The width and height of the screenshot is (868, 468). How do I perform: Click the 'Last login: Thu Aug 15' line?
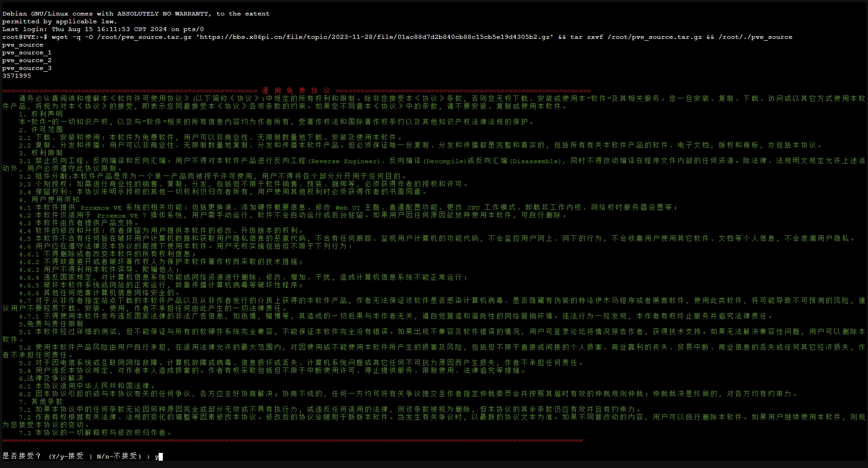click(x=103, y=29)
